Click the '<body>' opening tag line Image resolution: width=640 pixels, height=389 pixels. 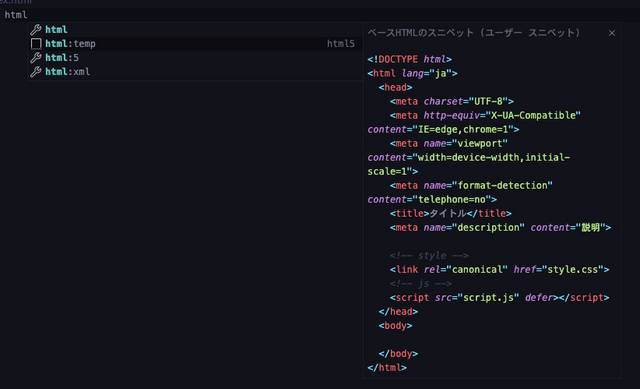pyautogui.click(x=395, y=326)
